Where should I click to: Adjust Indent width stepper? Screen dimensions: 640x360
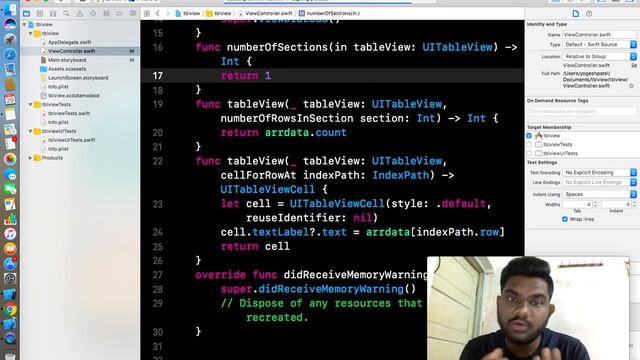pyautogui.click(x=634, y=204)
